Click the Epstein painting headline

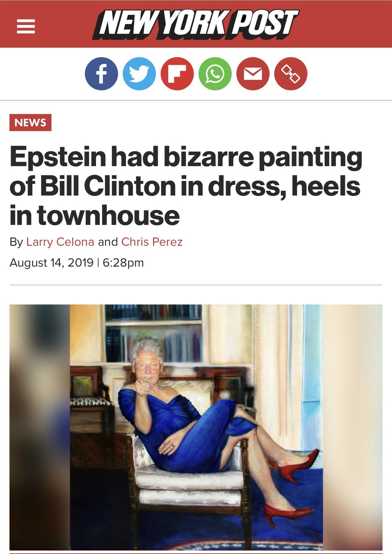tap(186, 186)
